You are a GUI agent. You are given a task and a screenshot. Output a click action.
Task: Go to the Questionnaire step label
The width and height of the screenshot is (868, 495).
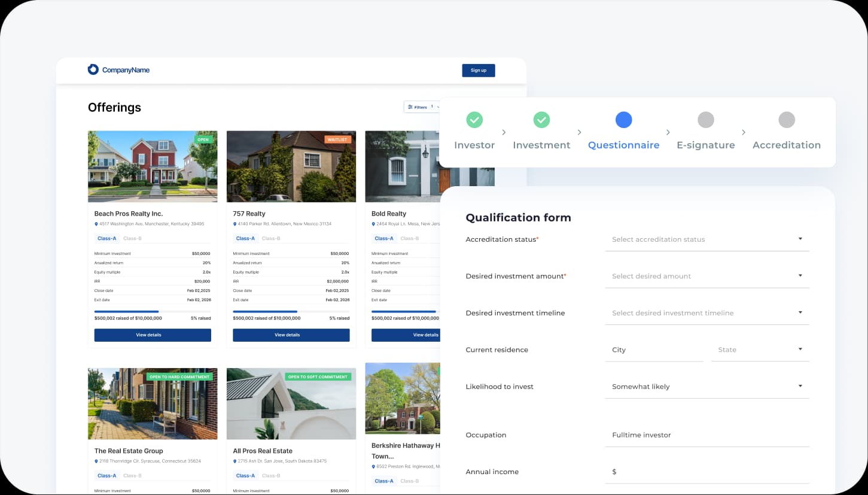tap(623, 145)
